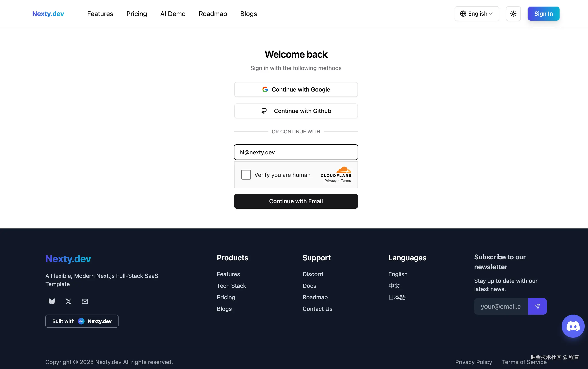The width and height of the screenshot is (588, 369).
Task: Click the footer email envelope icon
Action: click(85, 301)
